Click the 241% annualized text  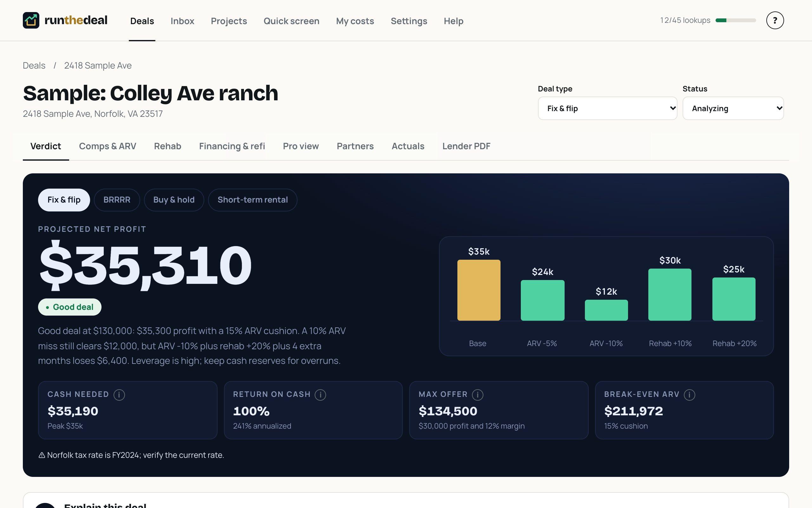(x=262, y=426)
